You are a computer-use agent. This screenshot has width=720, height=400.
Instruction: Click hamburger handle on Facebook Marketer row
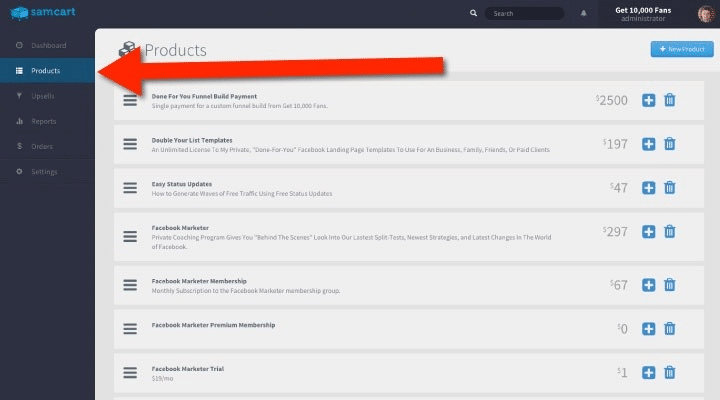point(130,237)
